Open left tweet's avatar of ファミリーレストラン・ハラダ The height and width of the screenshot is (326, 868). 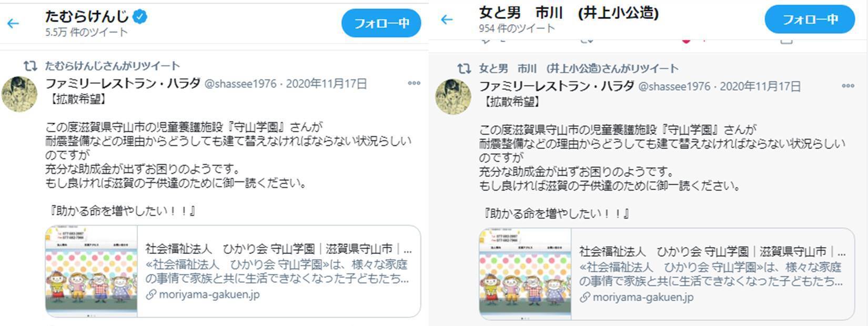tap(19, 94)
